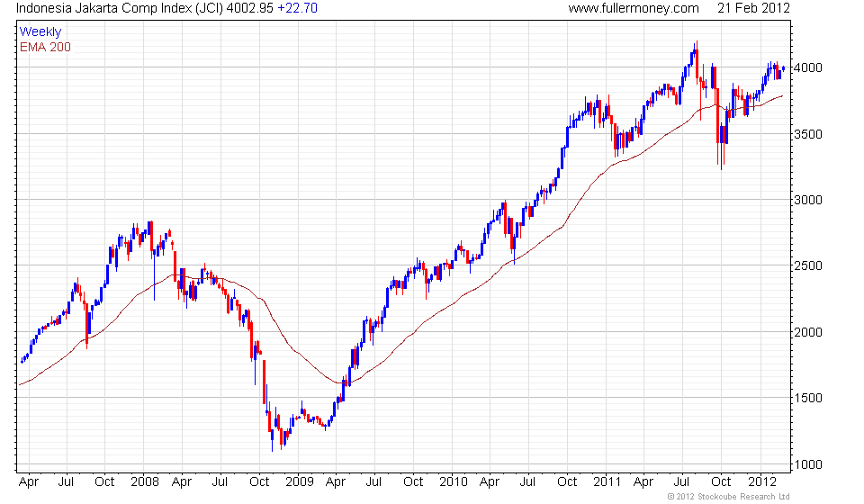Image resolution: width=864 pixels, height=504 pixels.
Task: Open the www.fullermoney.com link text
Action: point(634,8)
